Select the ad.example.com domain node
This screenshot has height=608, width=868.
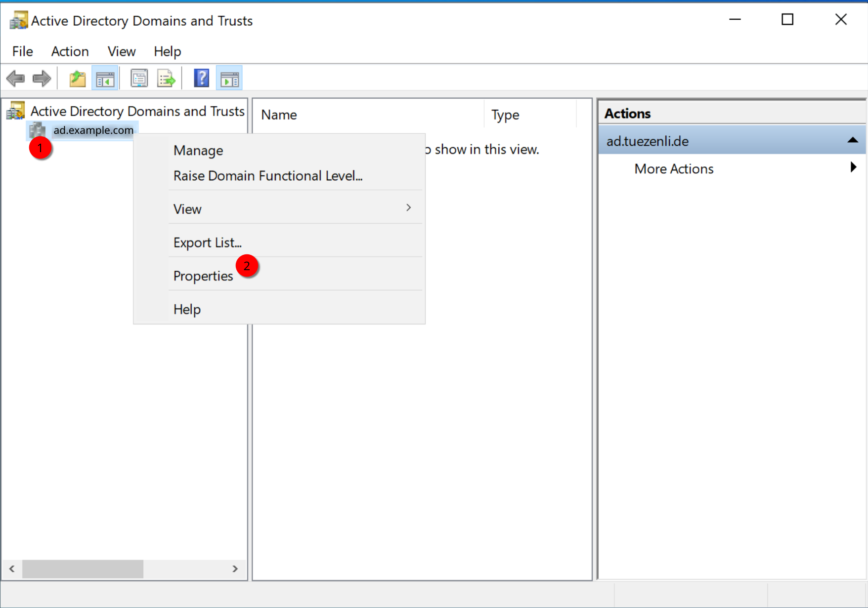(x=93, y=130)
